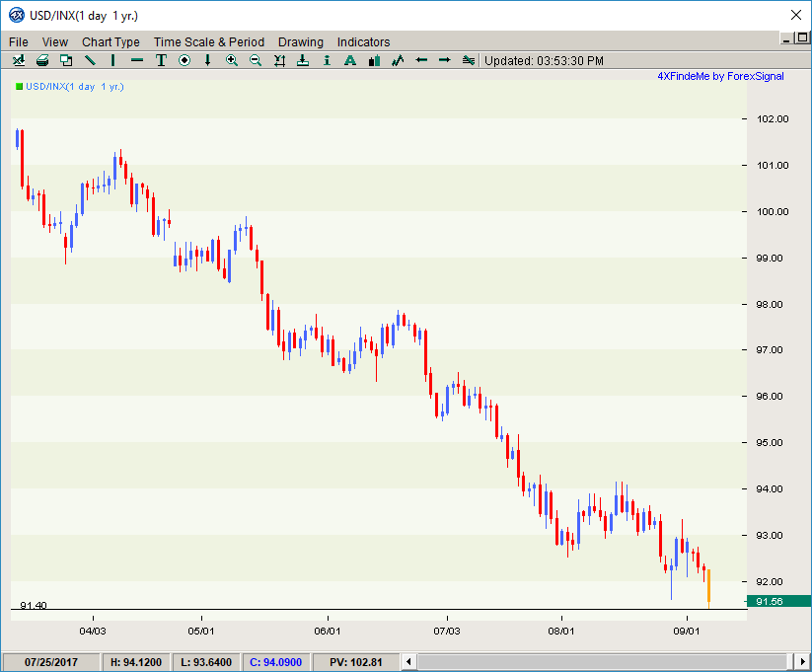812x672 pixels.
Task: Click the green legend square for USD/INX
Action: (19, 87)
